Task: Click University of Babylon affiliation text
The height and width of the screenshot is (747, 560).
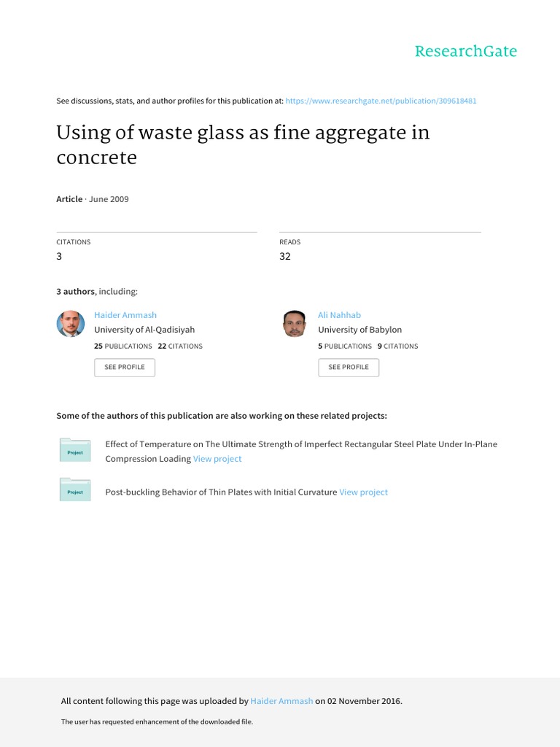Action: pyautogui.click(x=360, y=330)
